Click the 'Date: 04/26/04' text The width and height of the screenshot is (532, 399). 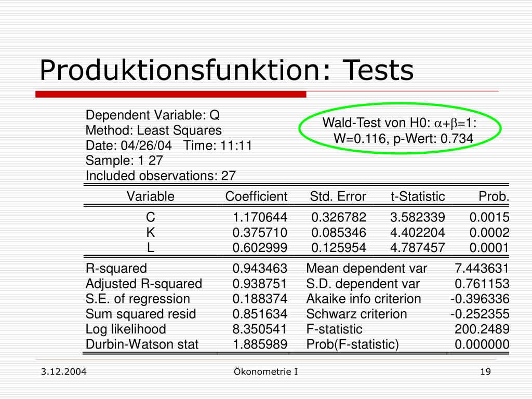tap(129, 145)
